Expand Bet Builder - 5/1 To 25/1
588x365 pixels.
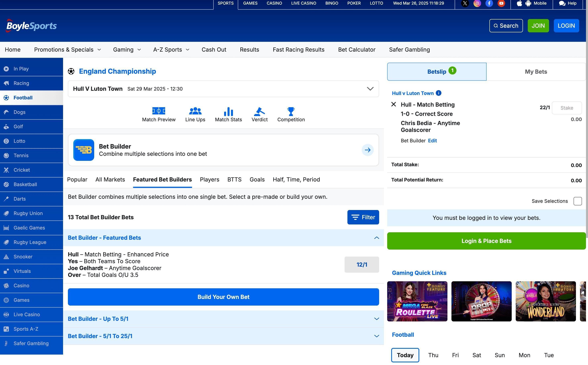[x=223, y=336]
